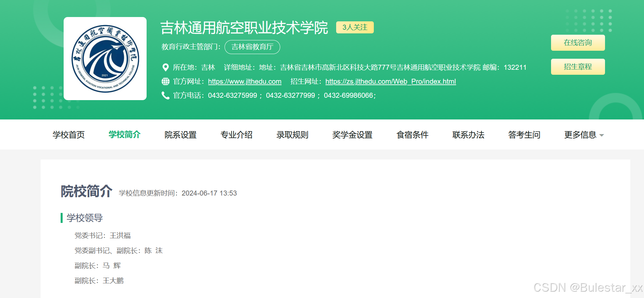Click the phone number 0432-63277999
Image resolution: width=644 pixels, height=298 pixels.
pyautogui.click(x=291, y=95)
